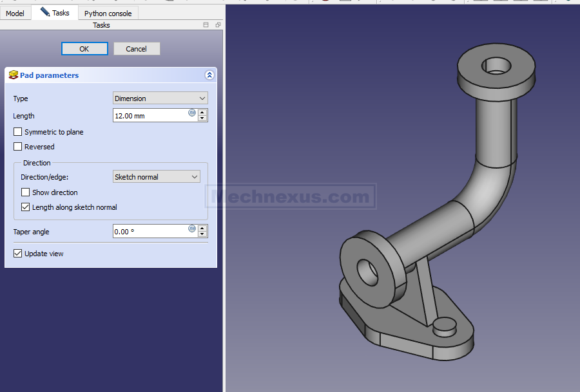Enable Symmetric to plane checkbox
The image size is (580, 392).
coord(18,132)
